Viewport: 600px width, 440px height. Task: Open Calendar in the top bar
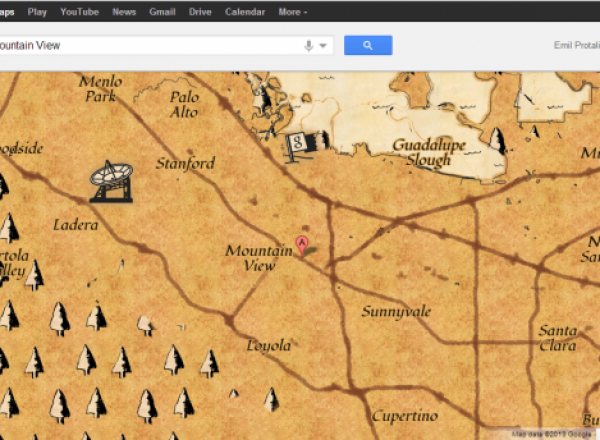(x=245, y=12)
